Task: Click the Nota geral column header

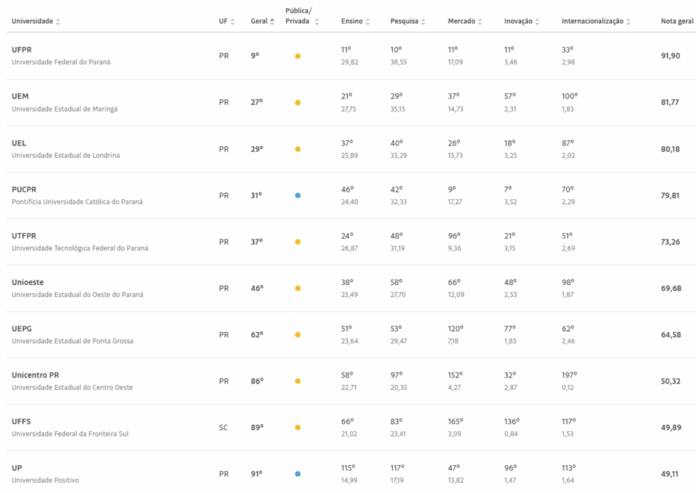Action: [x=677, y=21]
